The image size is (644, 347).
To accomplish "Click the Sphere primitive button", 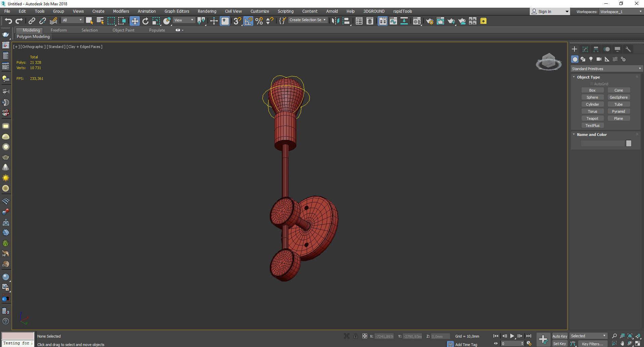I will [592, 97].
